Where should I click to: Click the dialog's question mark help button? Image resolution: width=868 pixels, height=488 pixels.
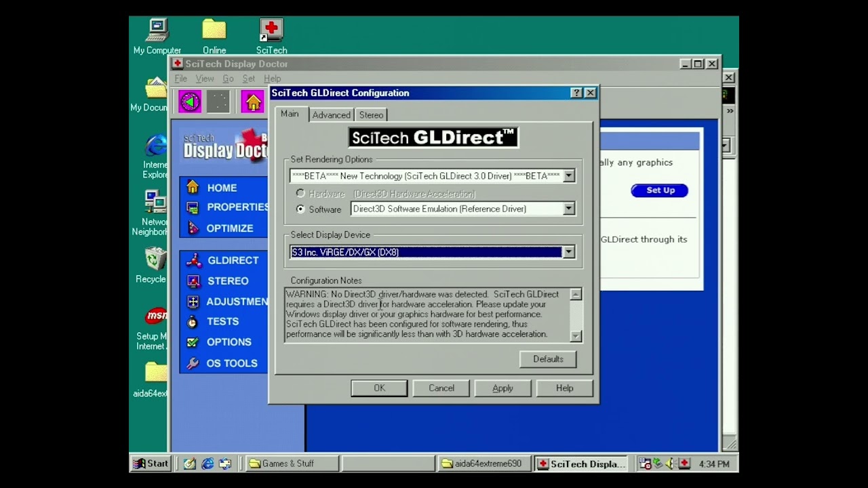(576, 93)
